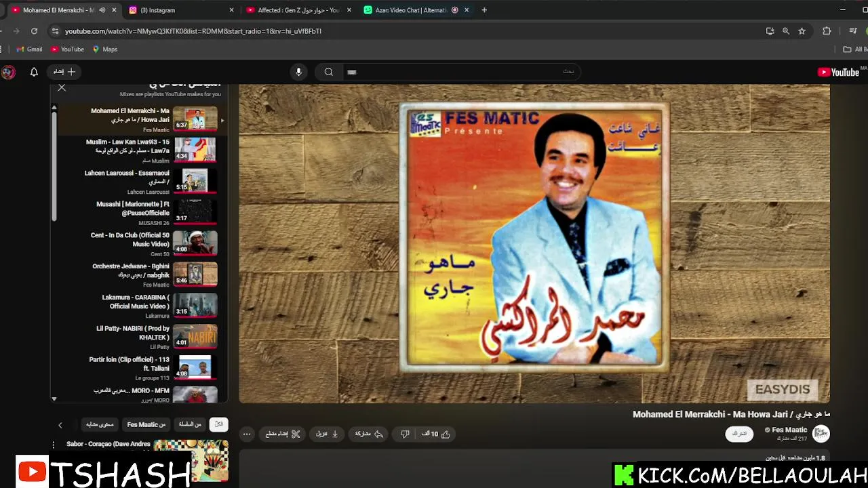Image resolution: width=868 pixels, height=488 pixels.
Task: Switch to Azar Video Chat tab
Action: click(416, 10)
